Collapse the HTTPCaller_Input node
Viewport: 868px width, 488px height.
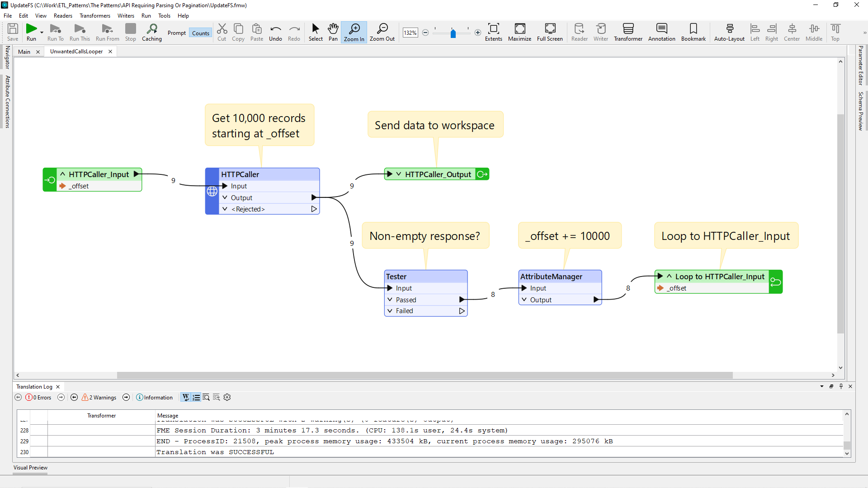(x=62, y=174)
